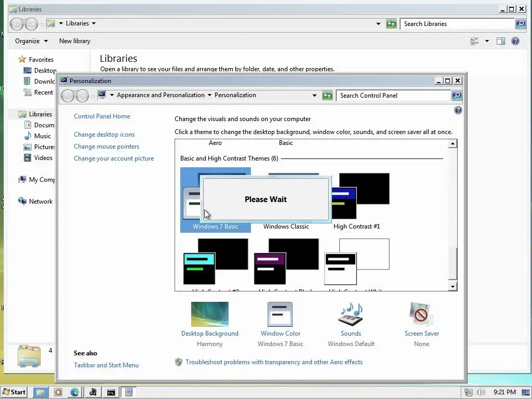
Task: Open Change mouse pointers link
Action: (107, 146)
